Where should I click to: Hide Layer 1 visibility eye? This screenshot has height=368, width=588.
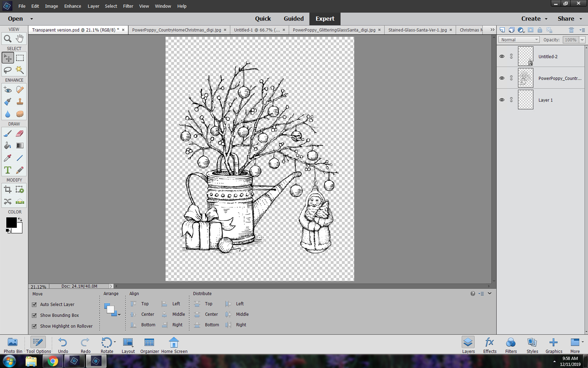pyautogui.click(x=502, y=100)
